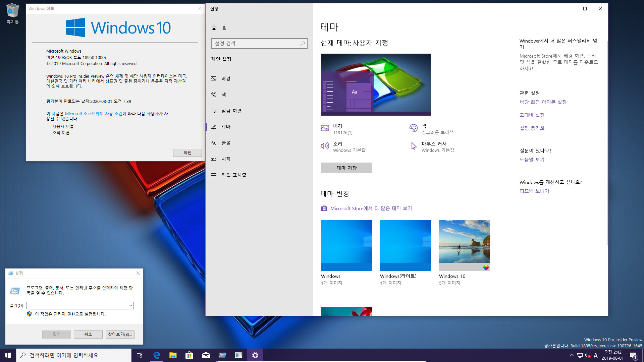644x362 pixels.
Task: Open more themes in Microsoft Store link
Action: click(371, 208)
